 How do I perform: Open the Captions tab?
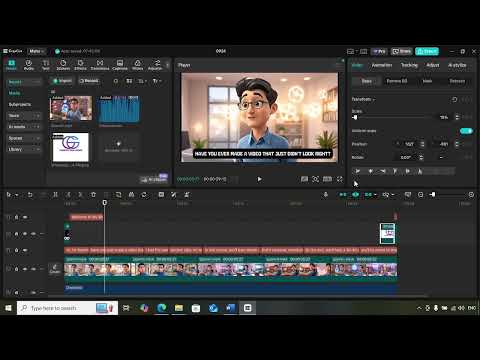coord(120,65)
